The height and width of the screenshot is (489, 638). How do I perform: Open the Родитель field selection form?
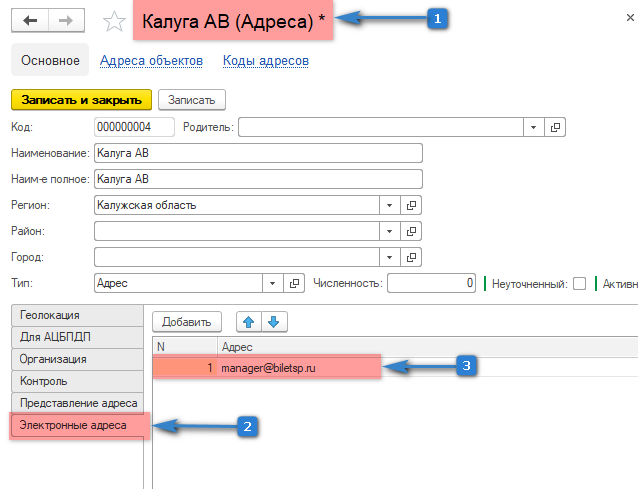pyautogui.click(x=557, y=127)
